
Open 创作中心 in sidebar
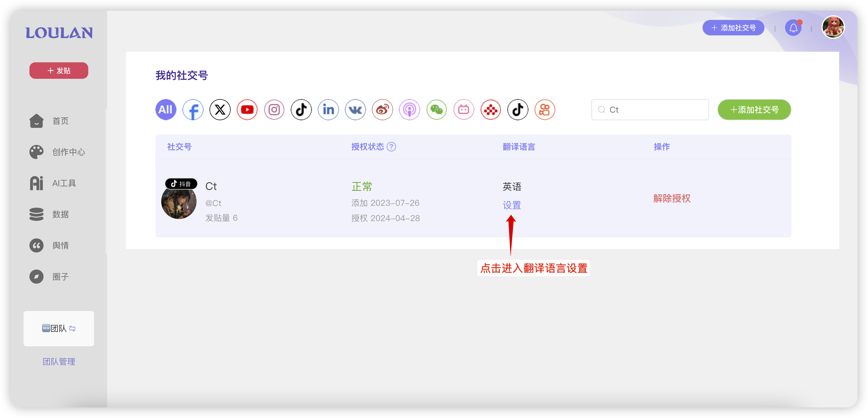click(x=57, y=152)
